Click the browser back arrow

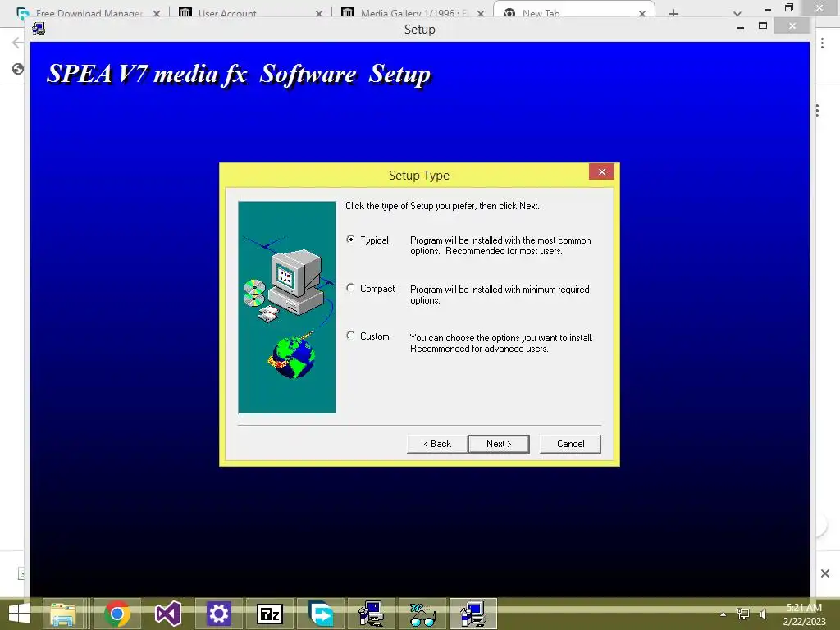(18, 43)
